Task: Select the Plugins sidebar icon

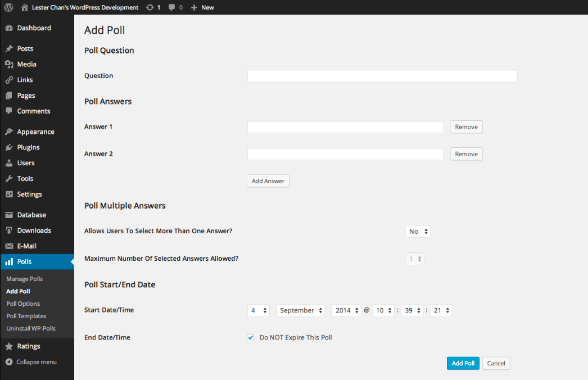Action: click(8, 147)
